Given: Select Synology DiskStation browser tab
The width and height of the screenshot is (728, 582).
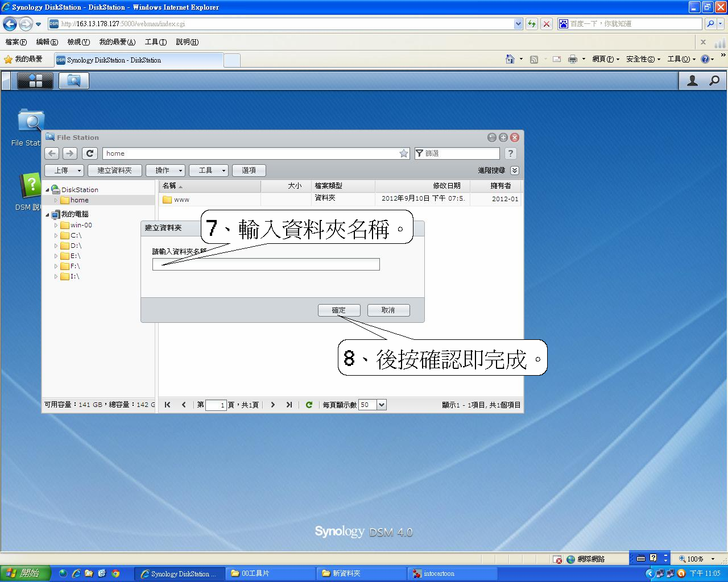Looking at the screenshot, I should click(x=139, y=60).
